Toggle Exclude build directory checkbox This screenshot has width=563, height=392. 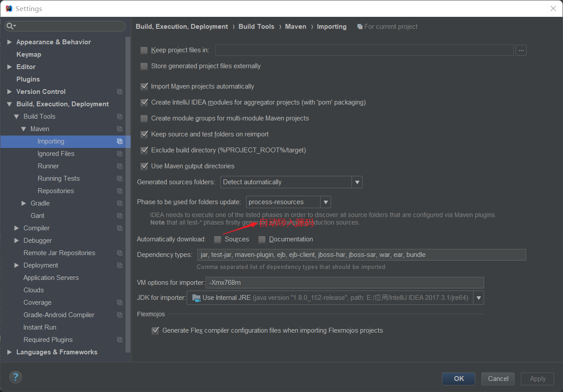(x=144, y=150)
